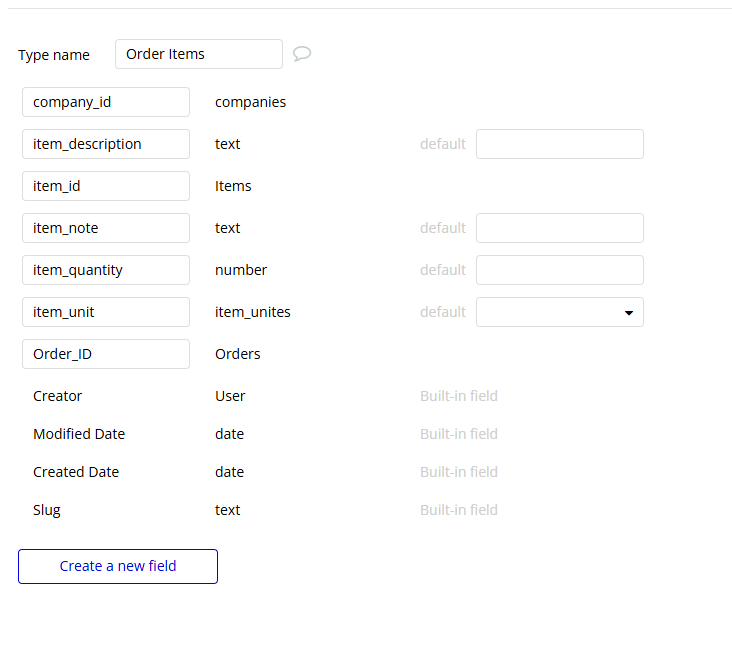Select the item_unit field name box

coord(106,312)
